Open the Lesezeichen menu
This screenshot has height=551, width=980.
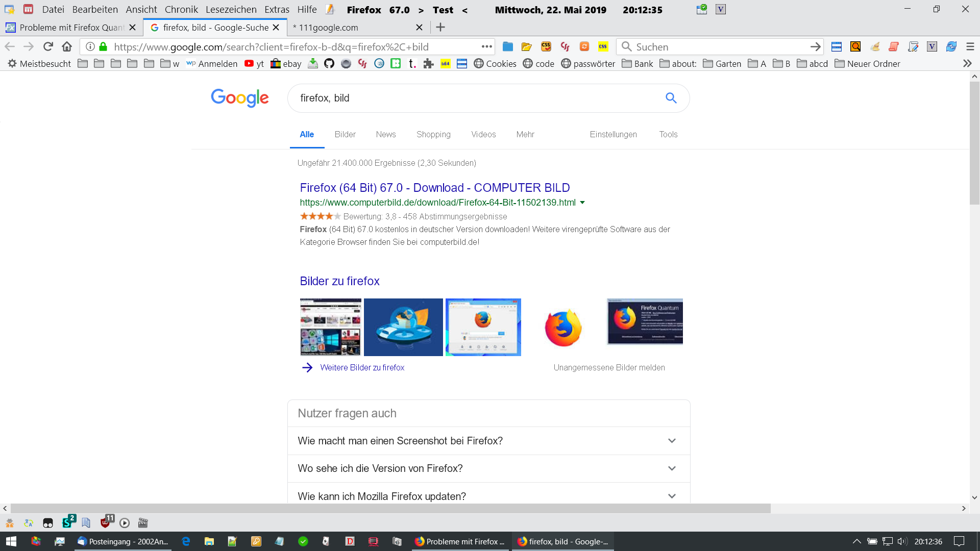[231, 9]
